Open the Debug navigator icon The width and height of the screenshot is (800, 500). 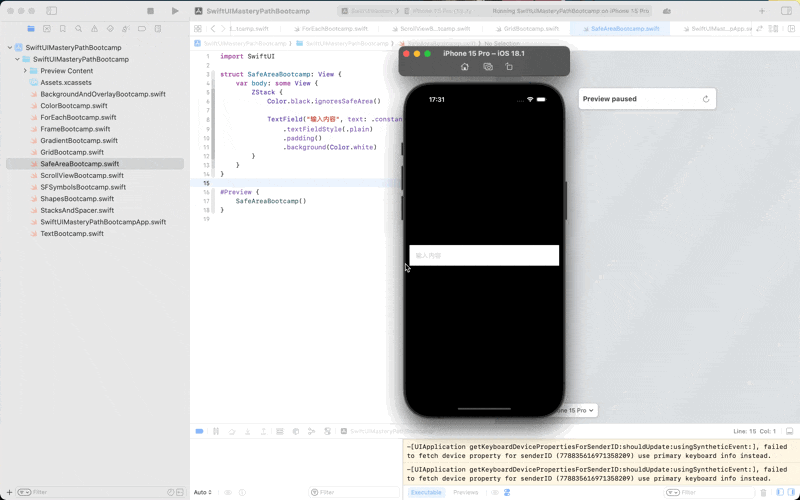pyautogui.click(x=126, y=29)
